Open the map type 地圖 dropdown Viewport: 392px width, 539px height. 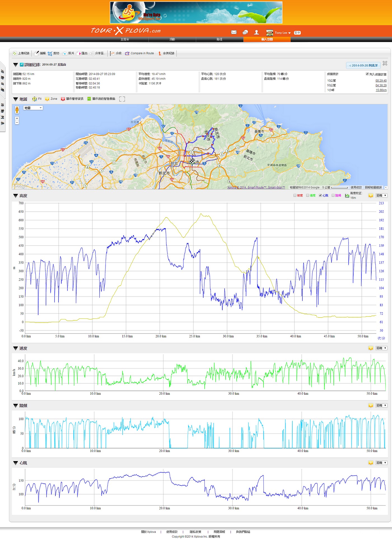(33, 108)
